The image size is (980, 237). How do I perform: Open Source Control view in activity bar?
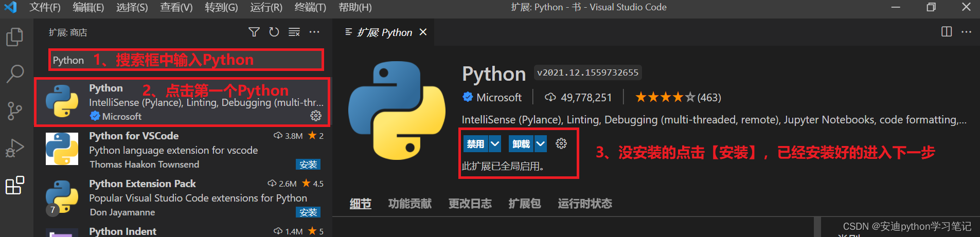coord(15,111)
